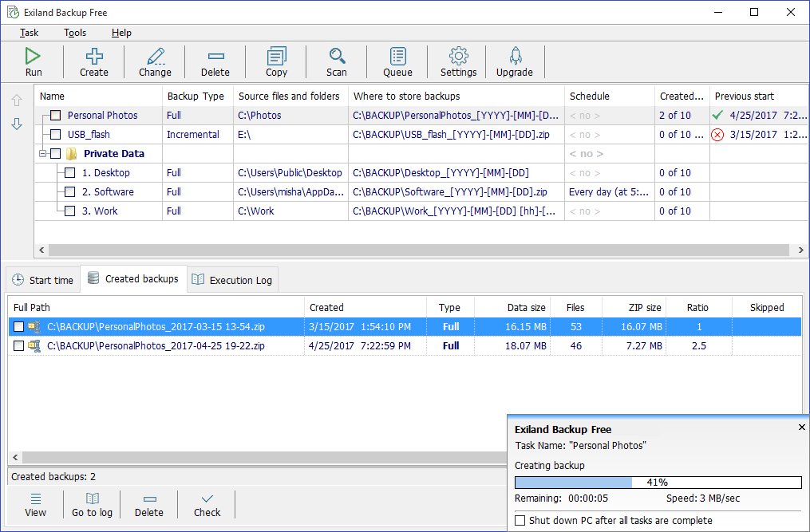Copy the selected task
Image resolution: width=810 pixels, height=532 pixels.
pos(276,62)
